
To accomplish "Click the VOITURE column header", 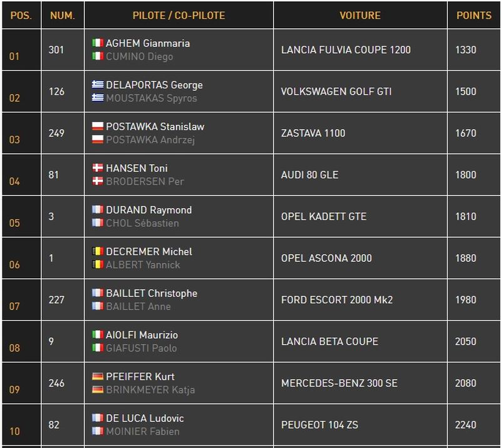I will coord(360,15).
